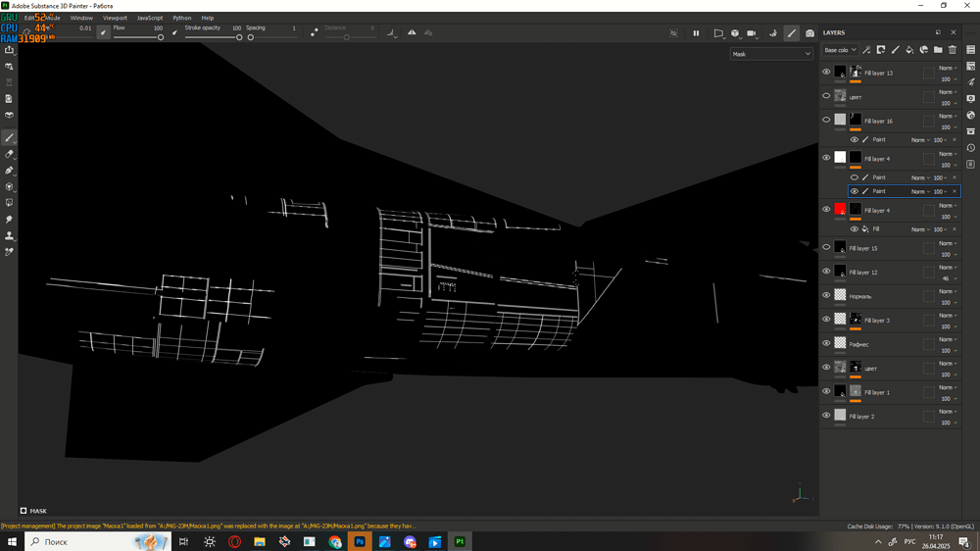Open opacity dropdown of Fill layer 12
This screenshot has width=980, height=551.
coord(948,278)
